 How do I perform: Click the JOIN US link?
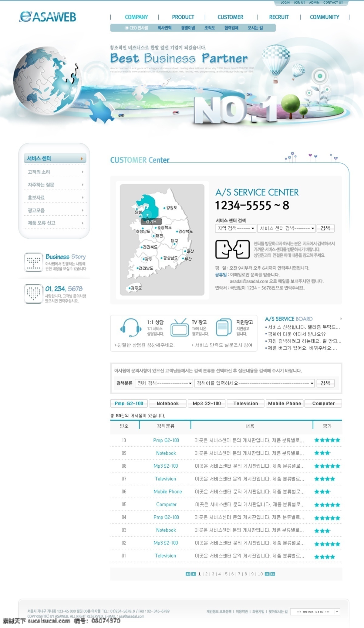pos(299,2)
